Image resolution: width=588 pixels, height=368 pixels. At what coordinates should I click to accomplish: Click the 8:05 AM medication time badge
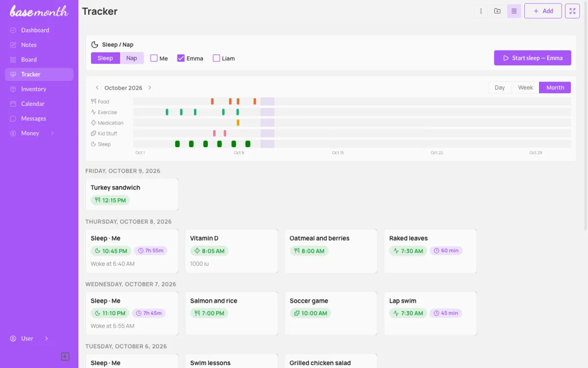click(x=209, y=251)
